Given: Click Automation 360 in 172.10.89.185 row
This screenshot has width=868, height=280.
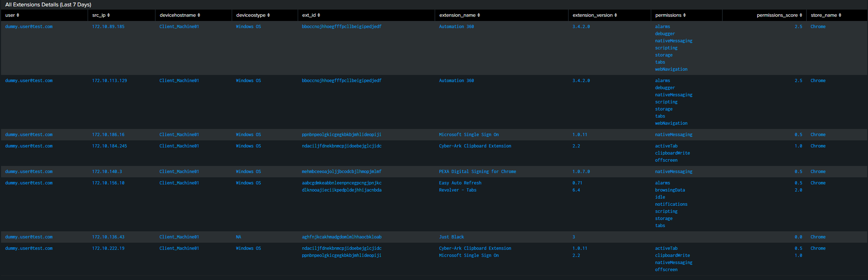Looking at the screenshot, I should [x=456, y=27].
